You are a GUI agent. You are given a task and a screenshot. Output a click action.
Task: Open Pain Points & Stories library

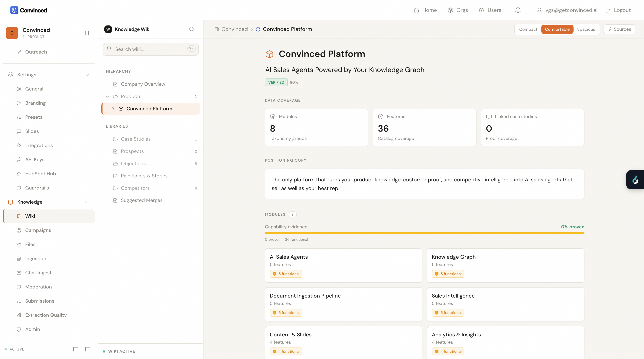[x=151, y=176]
